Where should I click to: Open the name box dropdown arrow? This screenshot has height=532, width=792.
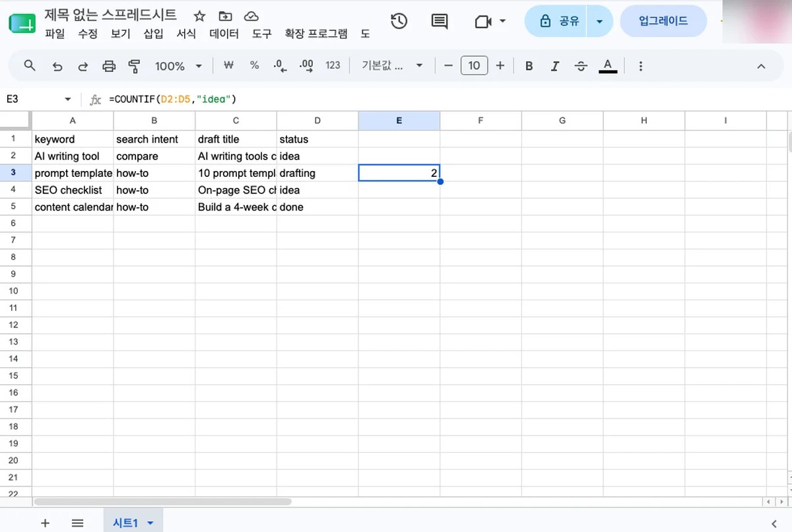click(x=67, y=99)
